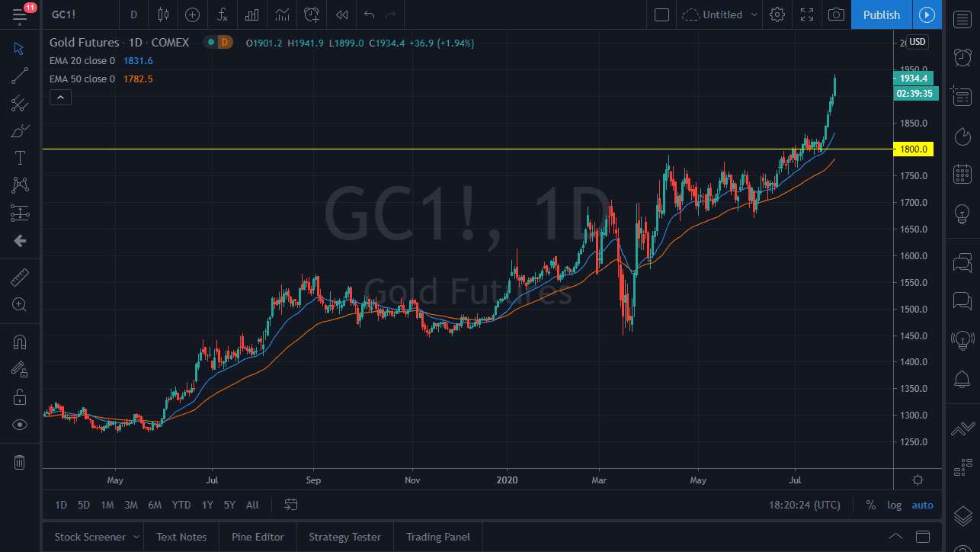Collapse the indicator legend with the arrow
The height and width of the screenshot is (552, 980).
60,97
